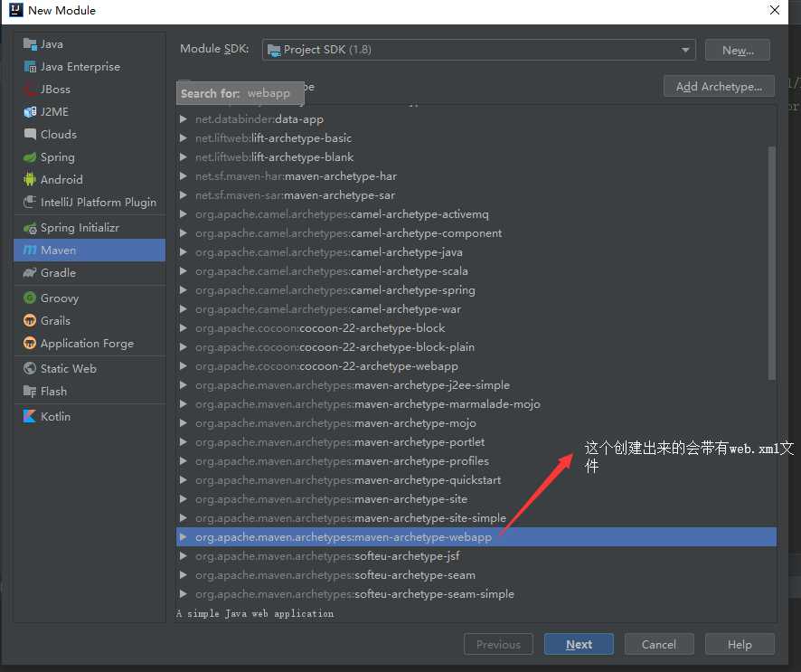Expand net.databinder:data-app archetype

pos(183,119)
